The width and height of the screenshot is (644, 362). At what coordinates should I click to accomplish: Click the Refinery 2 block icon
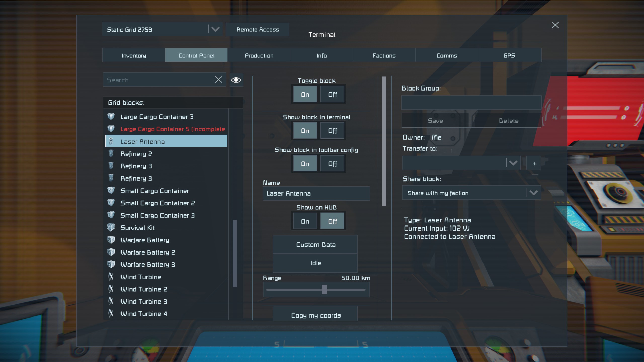tap(111, 154)
